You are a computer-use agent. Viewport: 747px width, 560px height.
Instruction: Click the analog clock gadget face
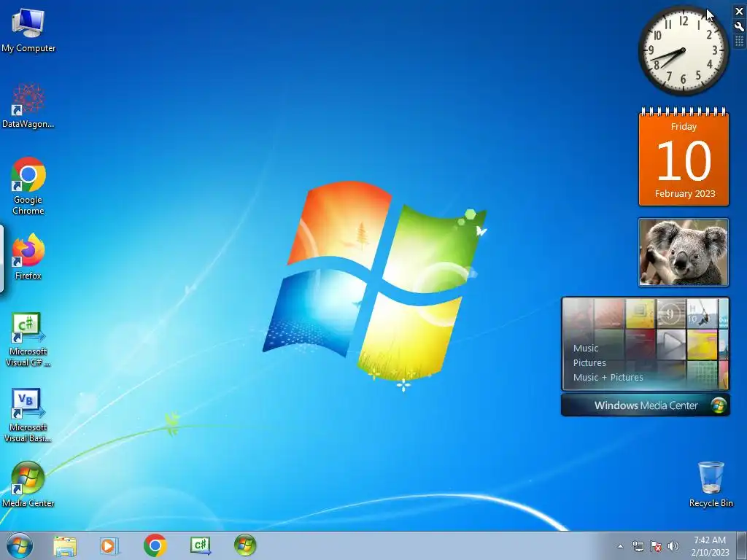(683, 50)
